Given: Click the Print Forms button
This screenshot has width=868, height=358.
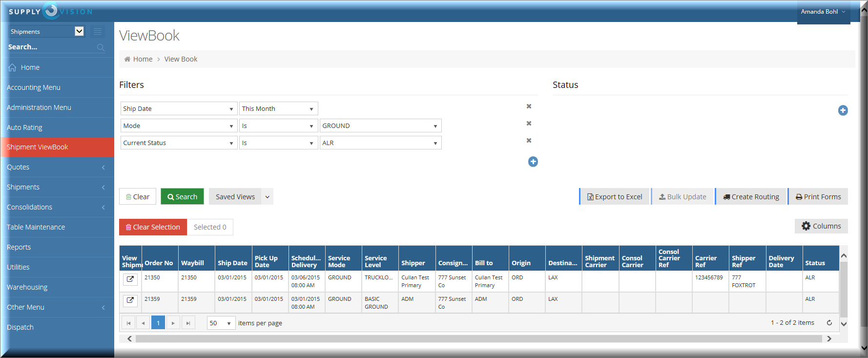Looking at the screenshot, I should tap(818, 197).
